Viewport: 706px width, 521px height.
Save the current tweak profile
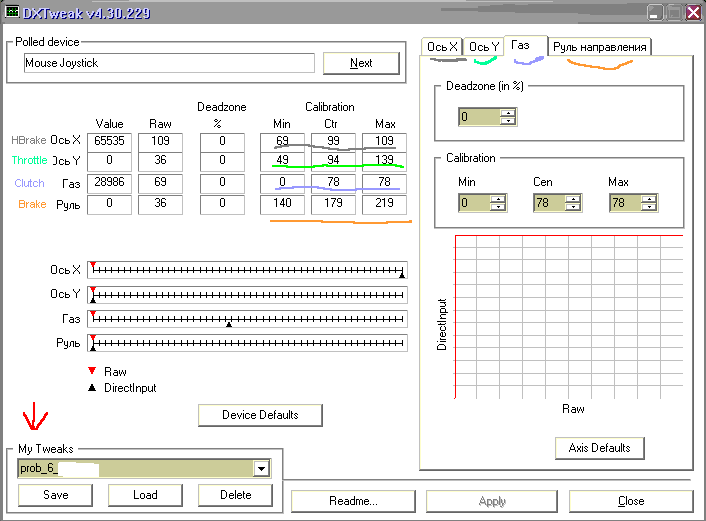coord(55,495)
